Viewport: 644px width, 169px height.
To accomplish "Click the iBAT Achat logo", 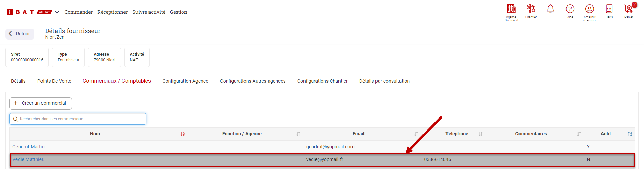I will click(29, 12).
